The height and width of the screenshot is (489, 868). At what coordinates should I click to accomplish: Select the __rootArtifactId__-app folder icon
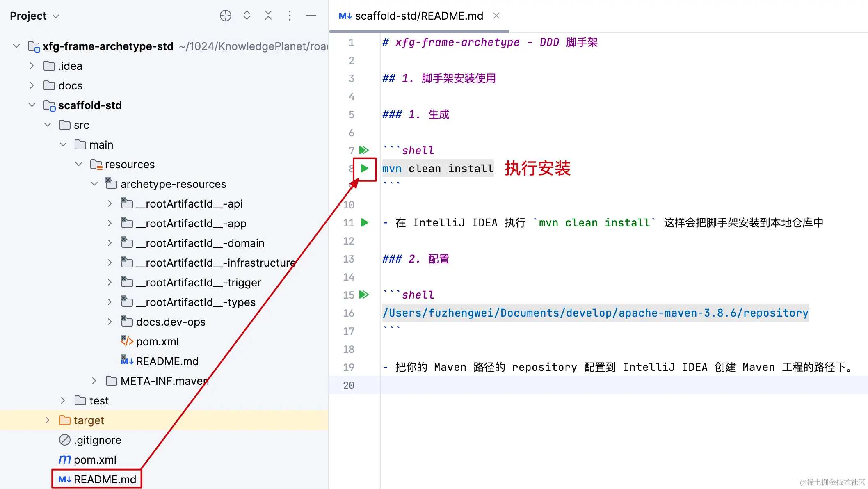(x=127, y=223)
